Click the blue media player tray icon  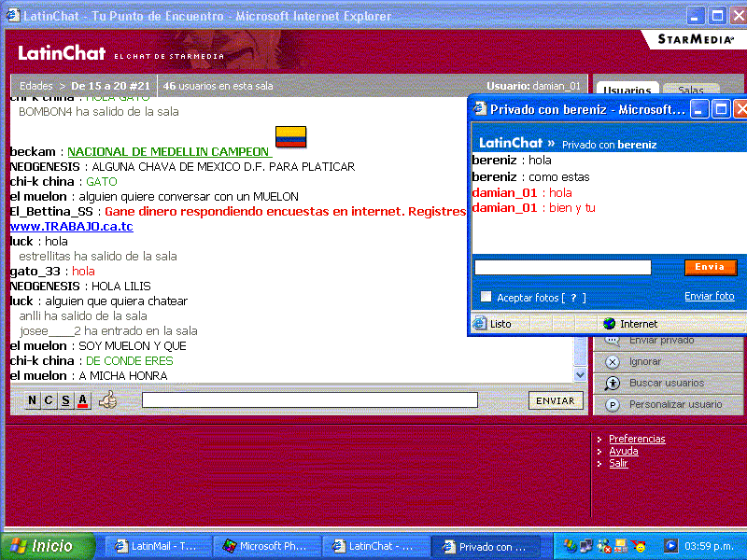click(670, 546)
